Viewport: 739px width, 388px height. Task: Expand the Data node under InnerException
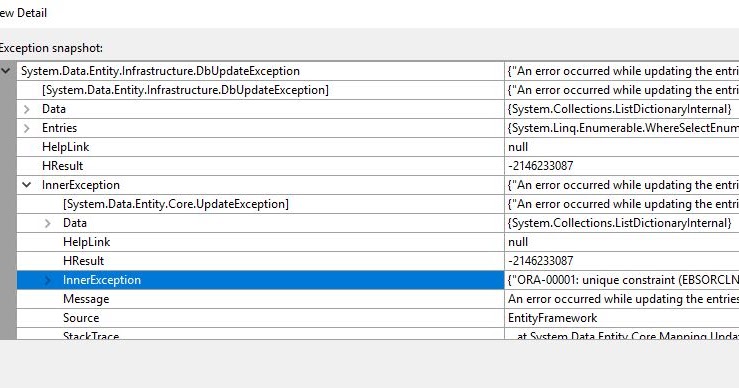click(x=48, y=223)
